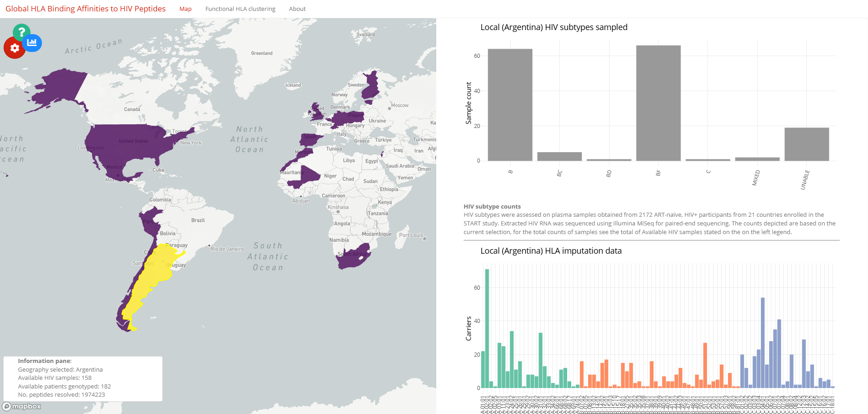This screenshot has height=414, width=868.
Task: Switch to the Map tab
Action: (186, 9)
